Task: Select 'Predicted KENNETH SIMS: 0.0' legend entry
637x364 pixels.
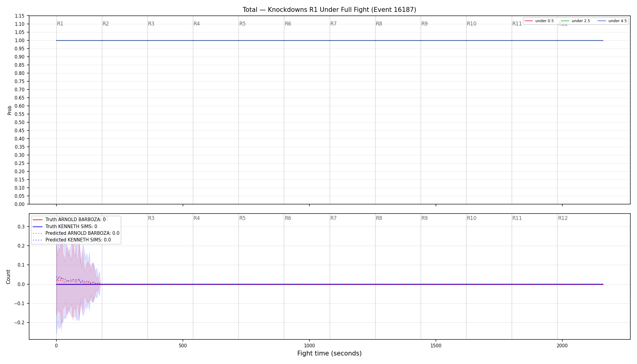Action: point(72,240)
